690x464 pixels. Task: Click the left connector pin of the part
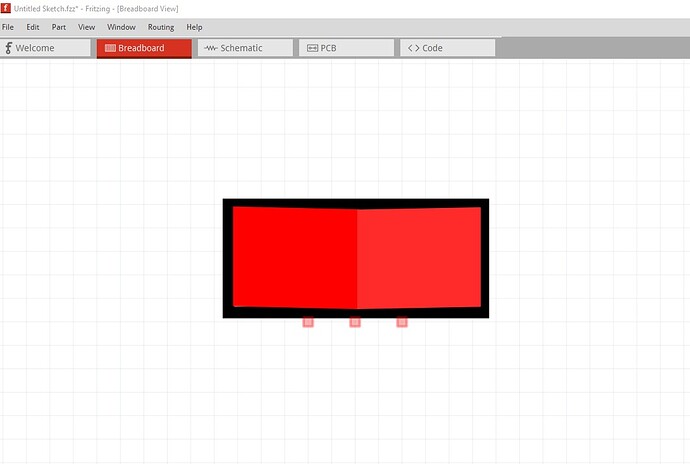(x=308, y=322)
